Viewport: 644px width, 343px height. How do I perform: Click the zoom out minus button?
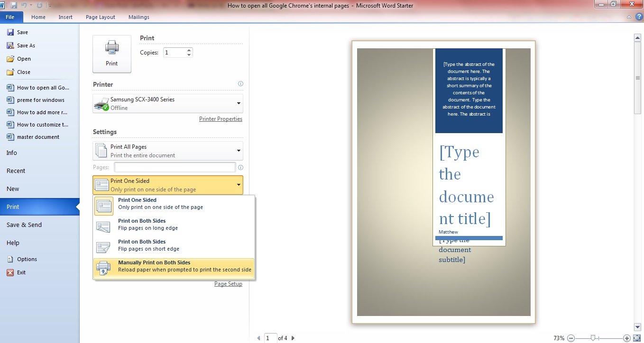click(571, 338)
